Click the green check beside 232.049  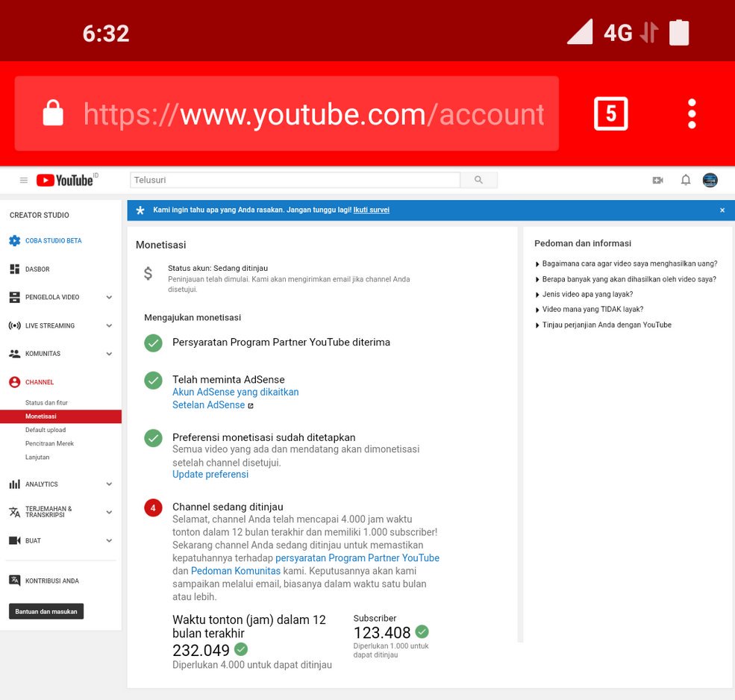coord(241,649)
